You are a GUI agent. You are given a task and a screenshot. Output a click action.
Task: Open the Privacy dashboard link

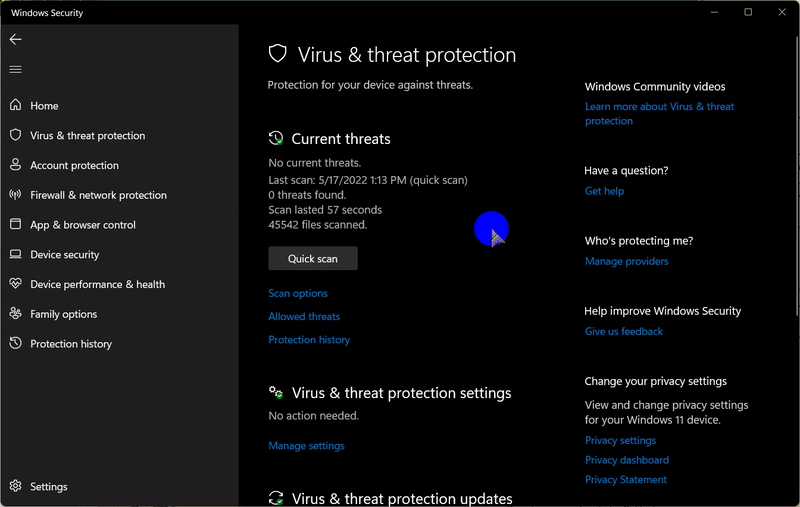click(x=626, y=460)
